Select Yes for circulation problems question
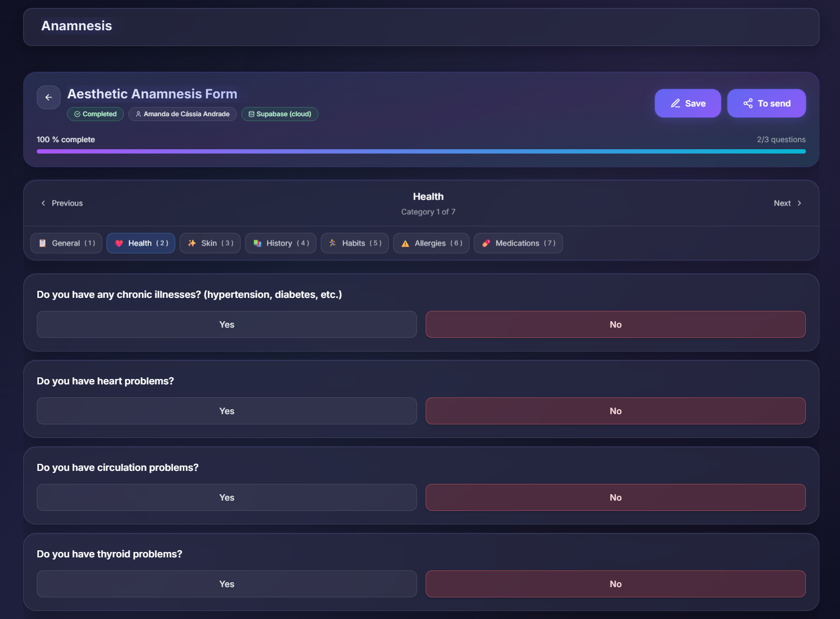The image size is (840, 619). point(227,497)
